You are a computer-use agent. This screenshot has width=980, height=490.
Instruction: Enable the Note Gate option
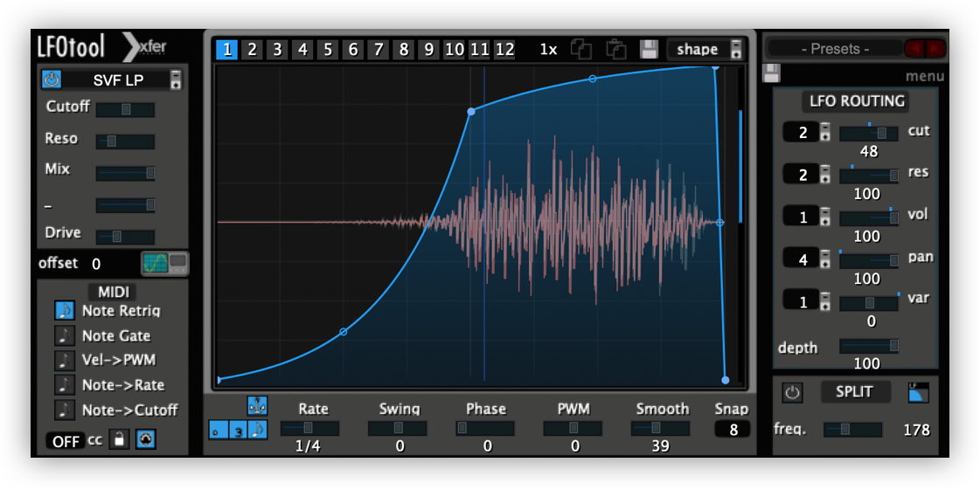click(64, 335)
